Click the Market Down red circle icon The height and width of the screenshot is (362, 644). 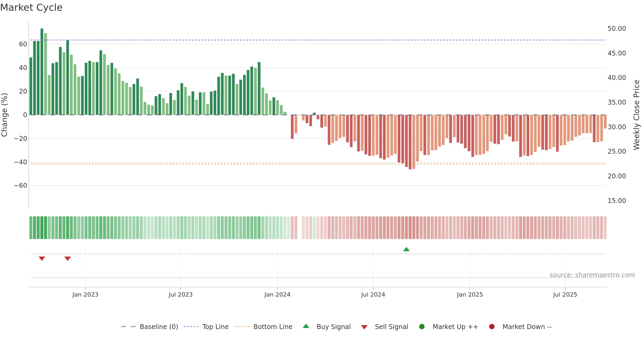coord(492,327)
